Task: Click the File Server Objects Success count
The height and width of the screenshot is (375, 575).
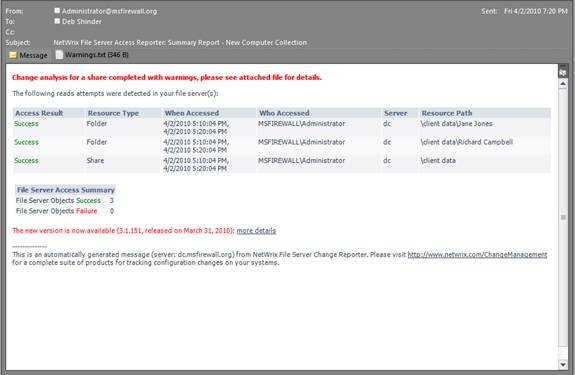Action: point(111,200)
